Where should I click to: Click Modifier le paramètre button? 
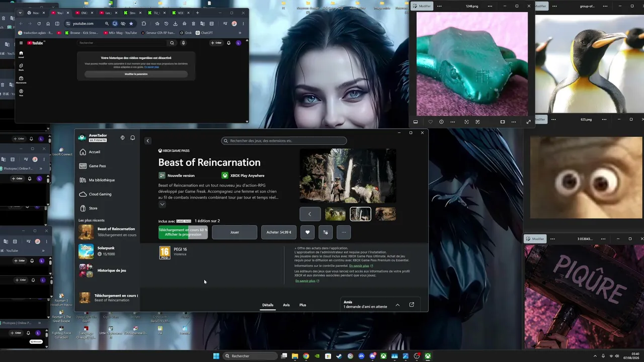pyautogui.click(x=136, y=74)
